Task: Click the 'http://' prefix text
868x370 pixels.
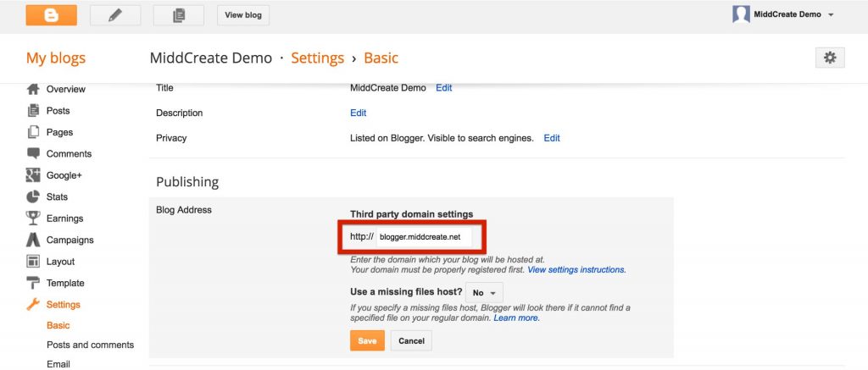Action: (x=362, y=237)
